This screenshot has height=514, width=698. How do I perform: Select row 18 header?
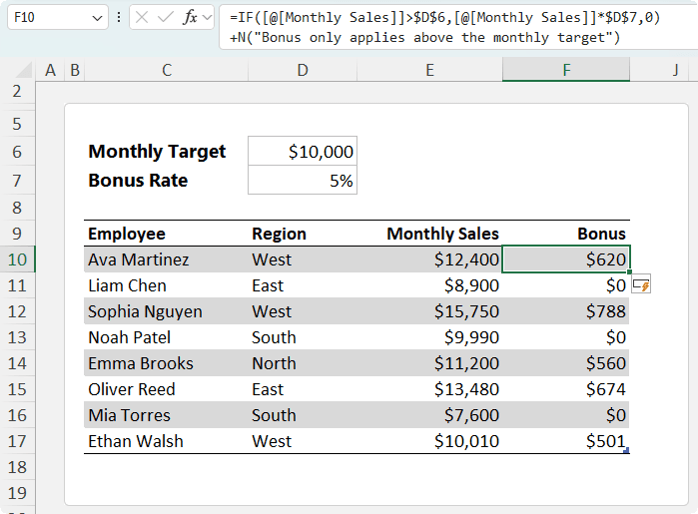pyautogui.click(x=17, y=467)
